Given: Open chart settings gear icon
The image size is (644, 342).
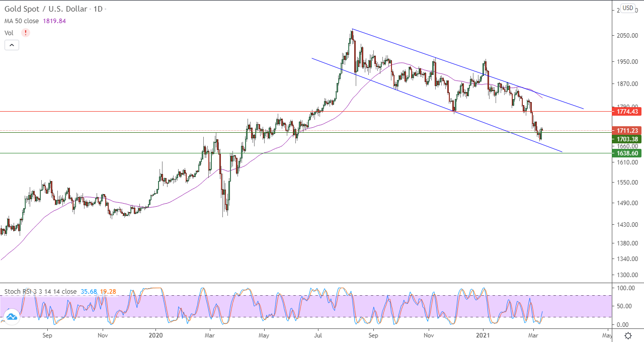Looking at the screenshot, I should [628, 335].
